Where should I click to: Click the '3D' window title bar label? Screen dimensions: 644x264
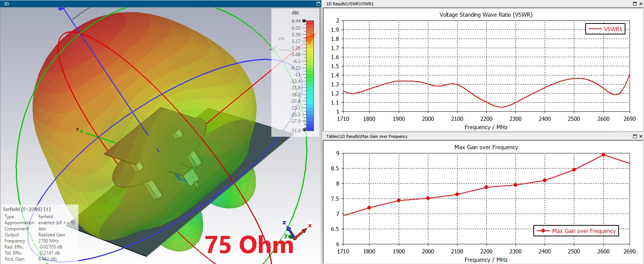coord(6,4)
